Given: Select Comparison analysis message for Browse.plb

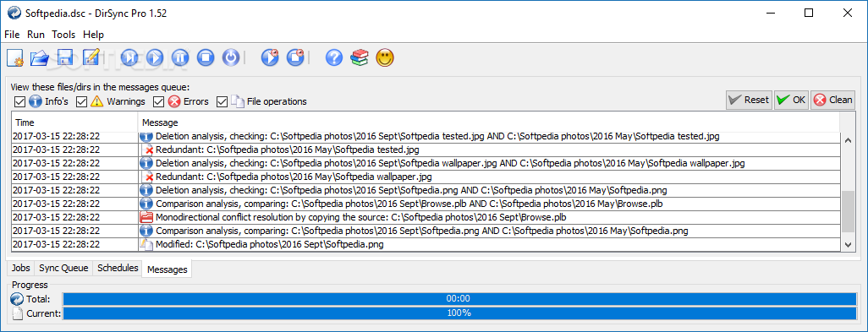Looking at the screenshot, I should (x=489, y=204).
